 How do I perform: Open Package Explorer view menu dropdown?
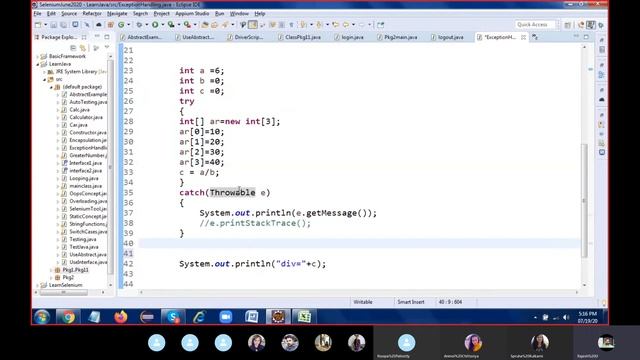click(107, 48)
